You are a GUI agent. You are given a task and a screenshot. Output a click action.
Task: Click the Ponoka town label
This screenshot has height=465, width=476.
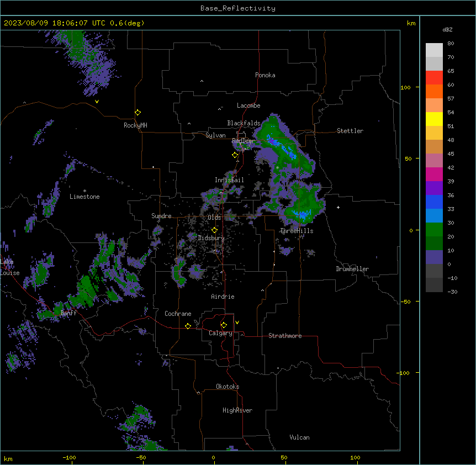pyautogui.click(x=265, y=75)
